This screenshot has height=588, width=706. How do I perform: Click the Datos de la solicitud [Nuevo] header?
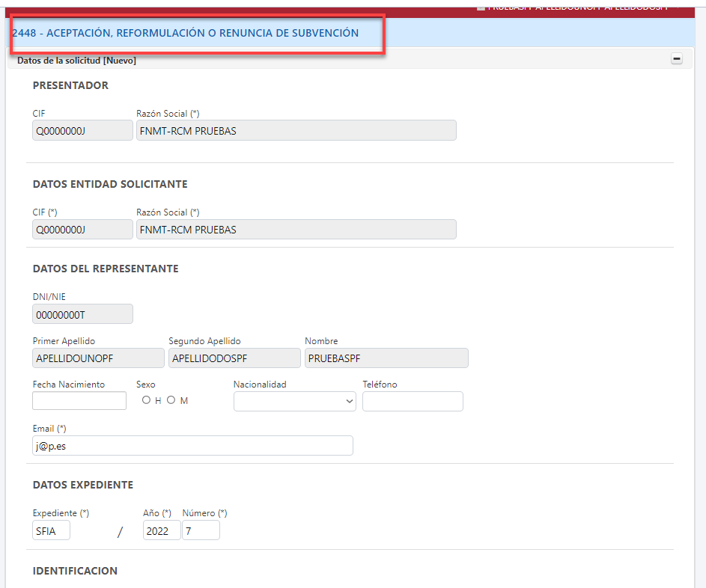coord(76,60)
